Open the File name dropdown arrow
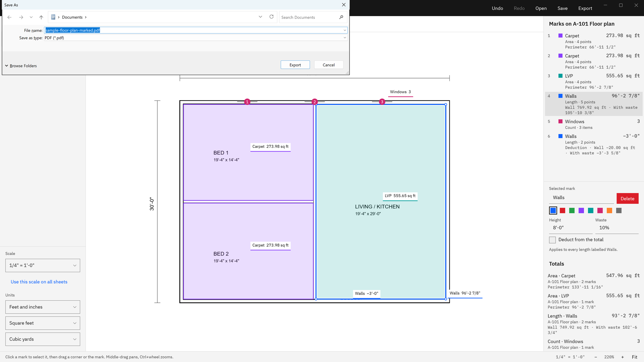 (x=344, y=30)
